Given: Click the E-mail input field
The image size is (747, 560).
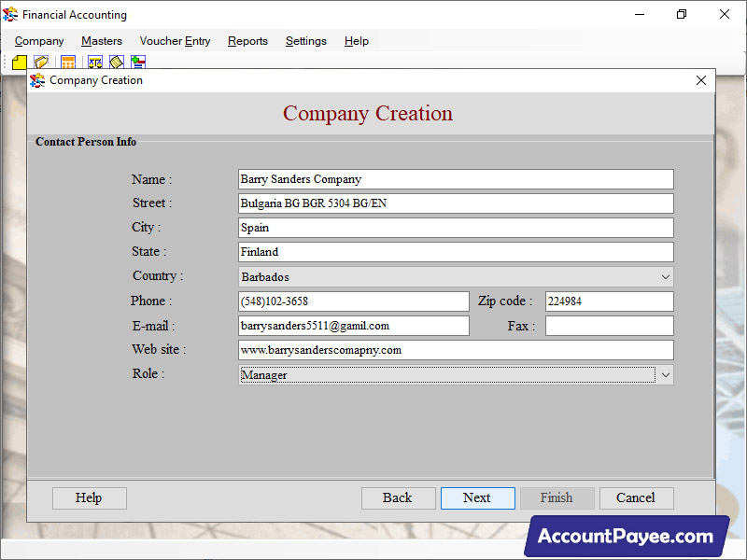Looking at the screenshot, I should [x=354, y=326].
